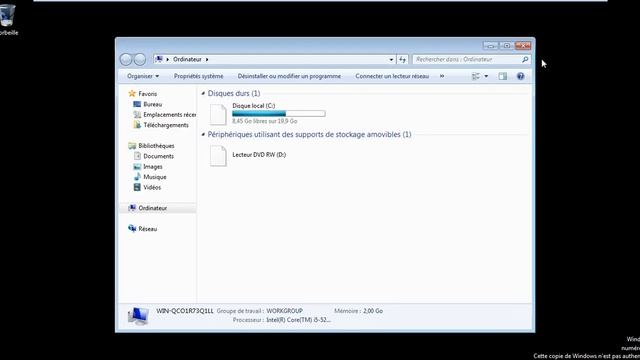Viewport: 640px width, 360px height.
Task: Click the Disques durs (1) header text
Action: coord(234,93)
